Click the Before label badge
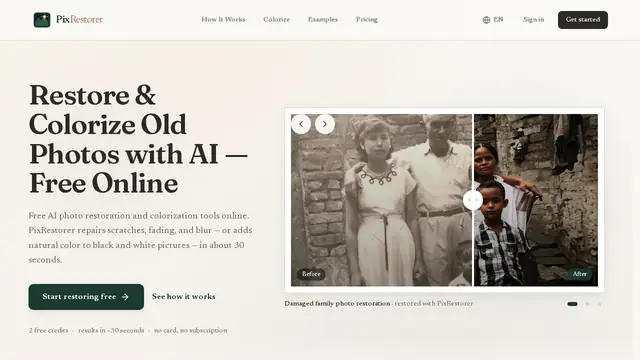The width and height of the screenshot is (640, 360). point(311,274)
